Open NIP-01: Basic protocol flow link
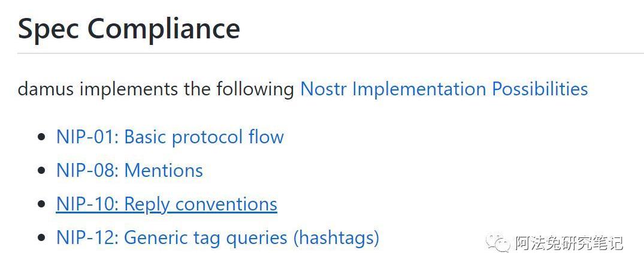Viewport: 644px width, 253px height. point(170,137)
